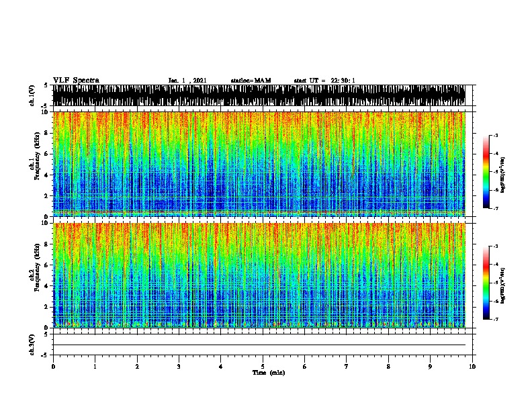Select the date label Jan. 1, 2021

click(187, 81)
